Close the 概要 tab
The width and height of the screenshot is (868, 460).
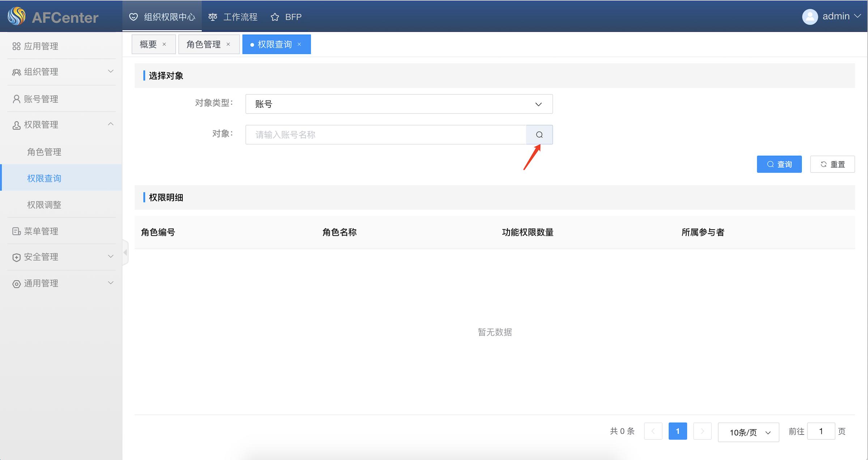click(x=164, y=44)
